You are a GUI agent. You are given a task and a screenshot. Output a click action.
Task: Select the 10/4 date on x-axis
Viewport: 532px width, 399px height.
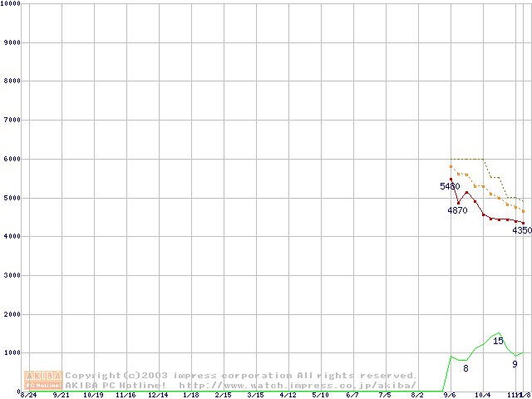(482, 396)
